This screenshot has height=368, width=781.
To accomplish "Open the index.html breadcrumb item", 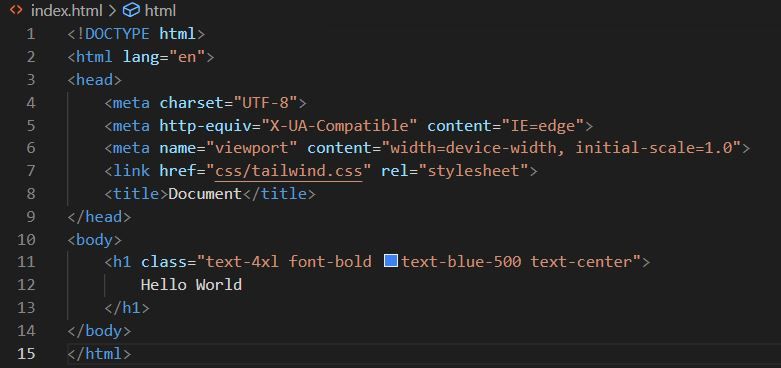I will (66, 10).
